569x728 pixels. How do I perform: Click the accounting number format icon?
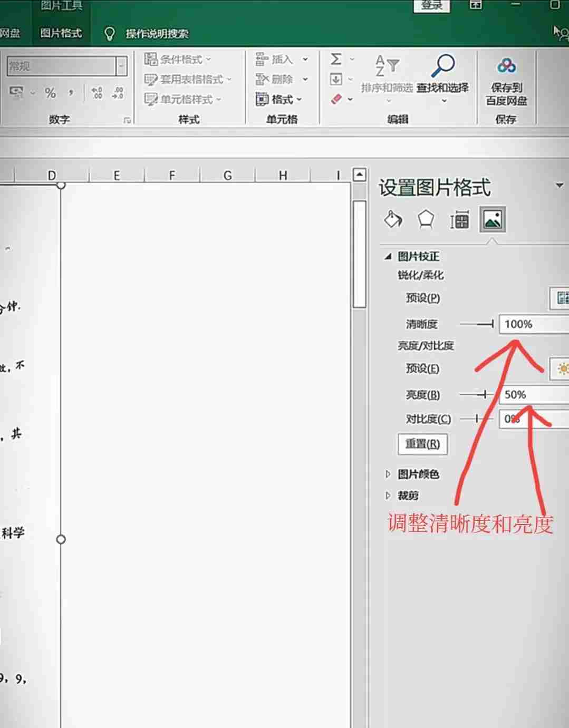point(17,93)
